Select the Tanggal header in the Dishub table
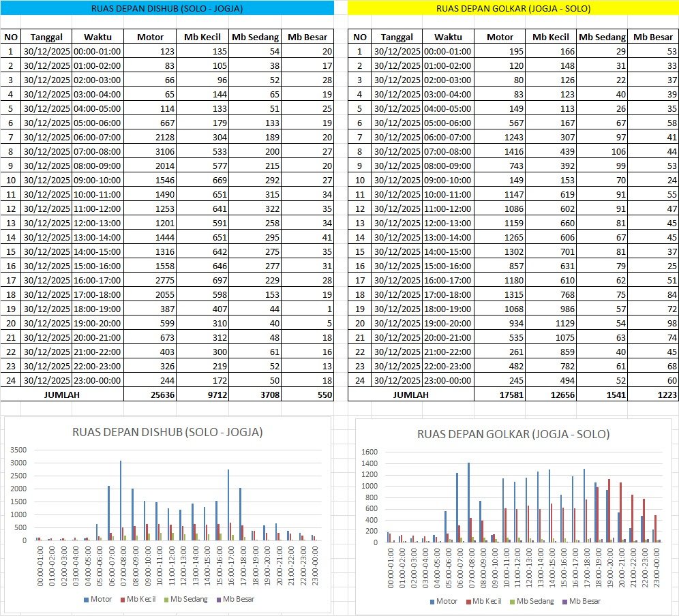 (46, 37)
